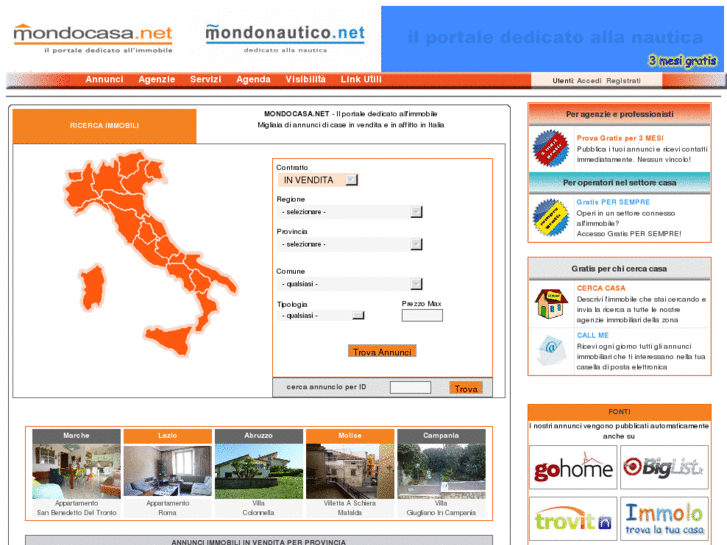Click the Lazio region header
The width and height of the screenshot is (727, 545).
[x=167, y=436]
